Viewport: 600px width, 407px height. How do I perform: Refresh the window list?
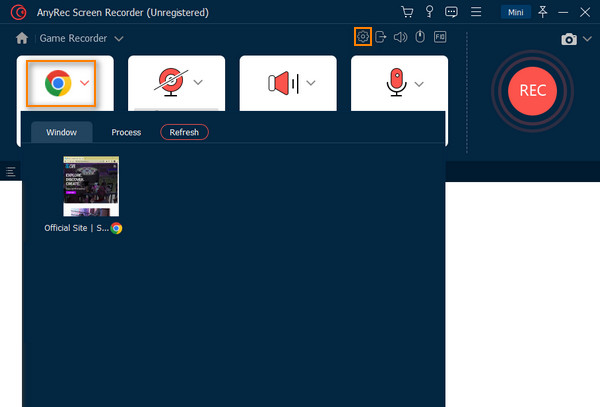point(184,132)
